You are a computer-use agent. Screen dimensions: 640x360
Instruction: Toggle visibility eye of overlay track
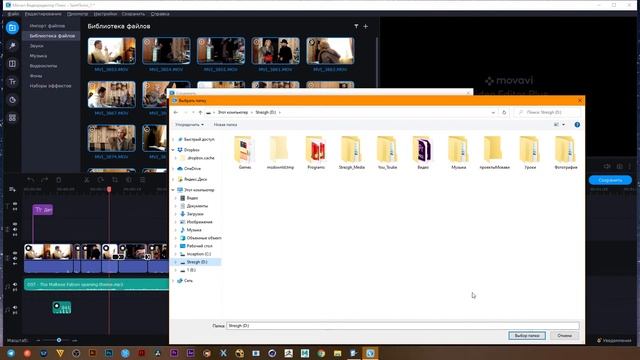coord(15,224)
